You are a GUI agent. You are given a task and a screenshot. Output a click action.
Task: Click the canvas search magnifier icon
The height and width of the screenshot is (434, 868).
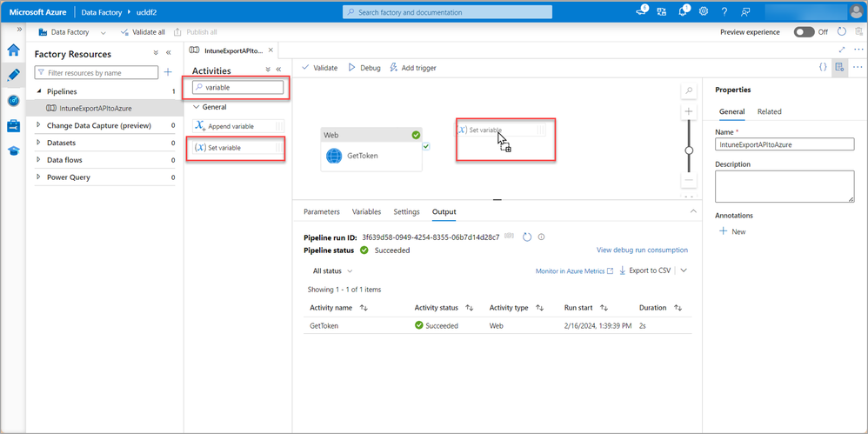[x=689, y=90]
